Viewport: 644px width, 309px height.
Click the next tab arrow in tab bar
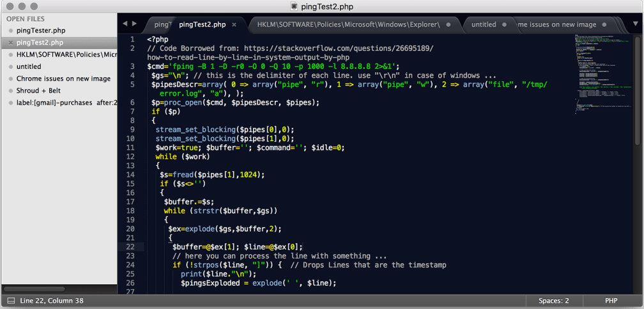pos(134,24)
